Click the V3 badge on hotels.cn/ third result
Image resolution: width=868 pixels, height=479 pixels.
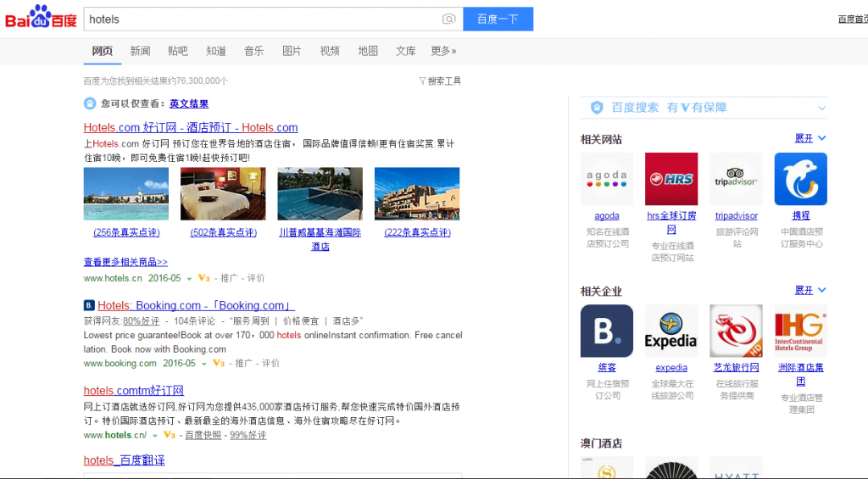(169, 435)
